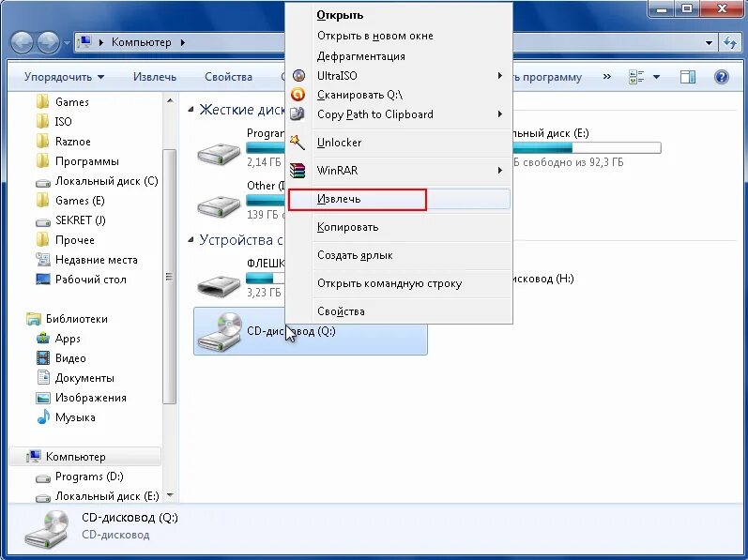Click the Извлечь toolbar button

coord(155,77)
